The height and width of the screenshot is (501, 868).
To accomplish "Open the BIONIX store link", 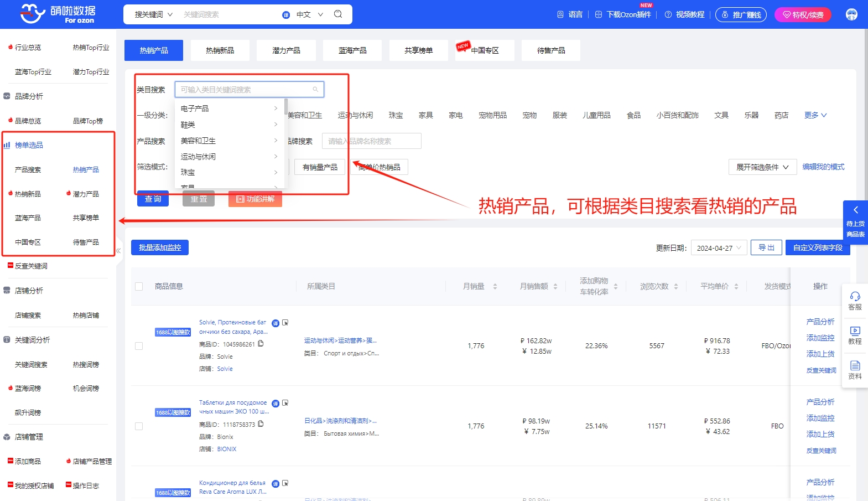I will [227, 449].
